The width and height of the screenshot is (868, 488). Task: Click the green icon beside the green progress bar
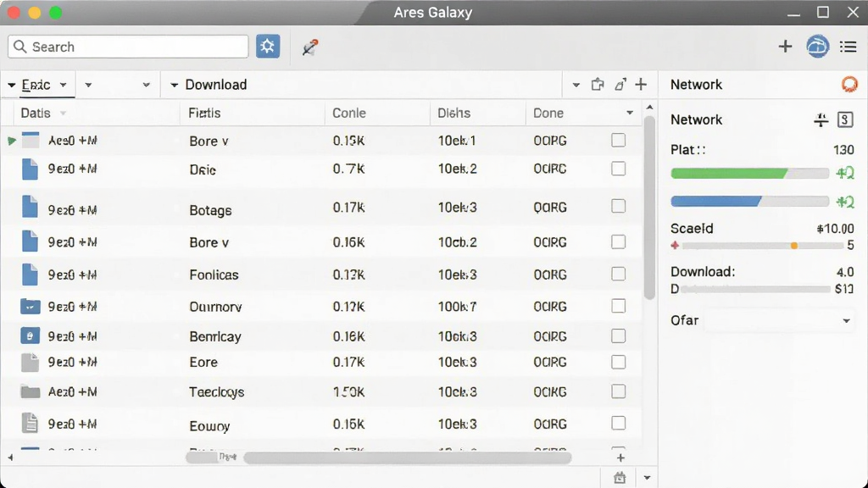click(845, 174)
